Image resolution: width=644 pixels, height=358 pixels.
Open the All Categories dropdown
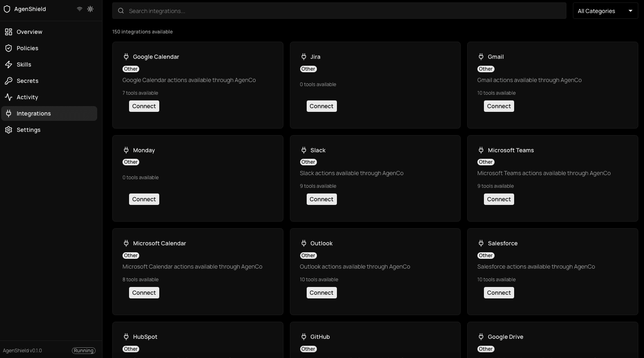tap(605, 11)
